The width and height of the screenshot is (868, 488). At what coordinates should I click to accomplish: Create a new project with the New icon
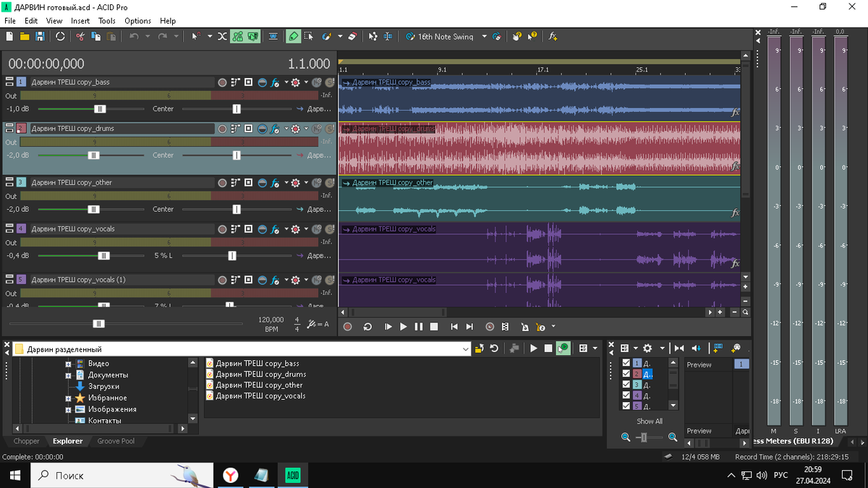click(9, 36)
